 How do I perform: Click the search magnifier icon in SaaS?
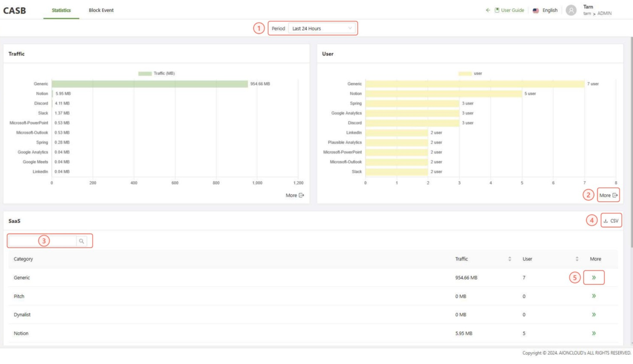point(81,241)
